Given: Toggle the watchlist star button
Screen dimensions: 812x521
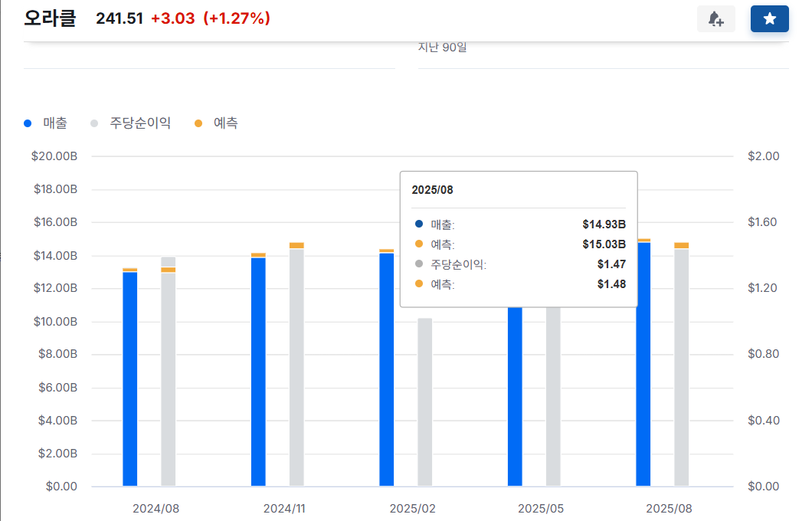Looking at the screenshot, I should [x=770, y=19].
